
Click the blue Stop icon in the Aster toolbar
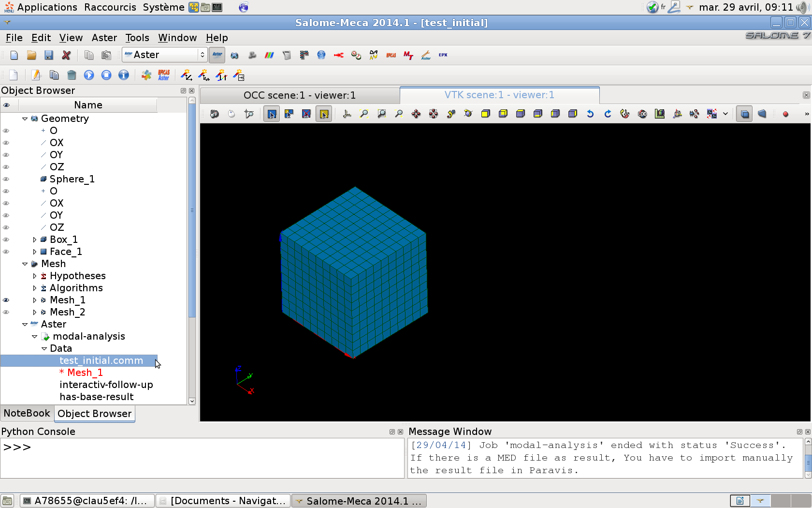tap(106, 75)
